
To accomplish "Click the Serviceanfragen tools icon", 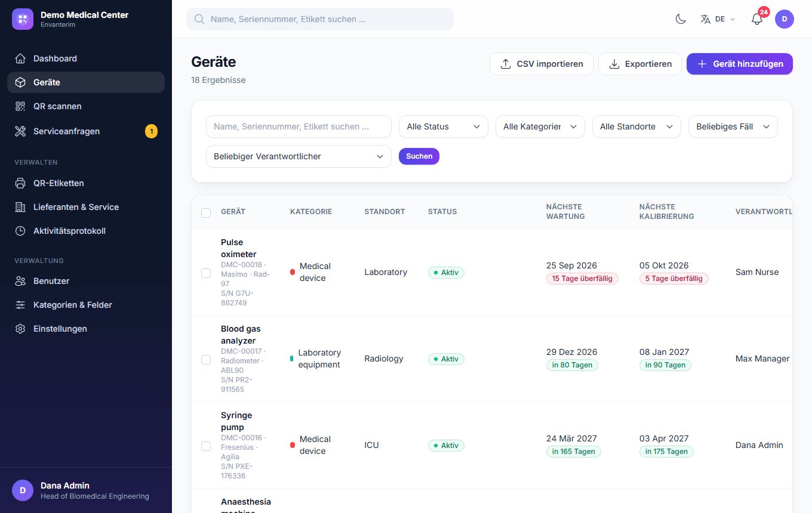I will (20, 131).
